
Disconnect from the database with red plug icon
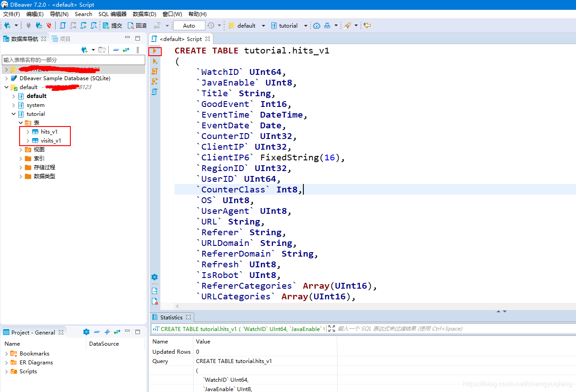coord(49,25)
